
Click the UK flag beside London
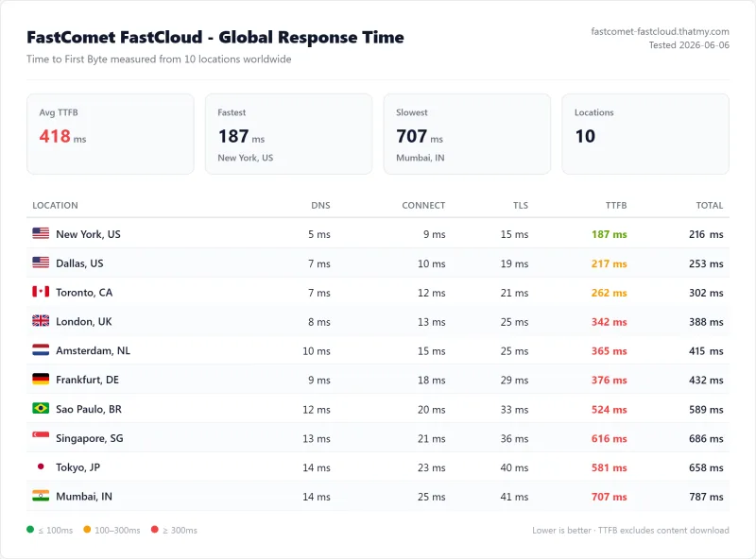coord(41,321)
